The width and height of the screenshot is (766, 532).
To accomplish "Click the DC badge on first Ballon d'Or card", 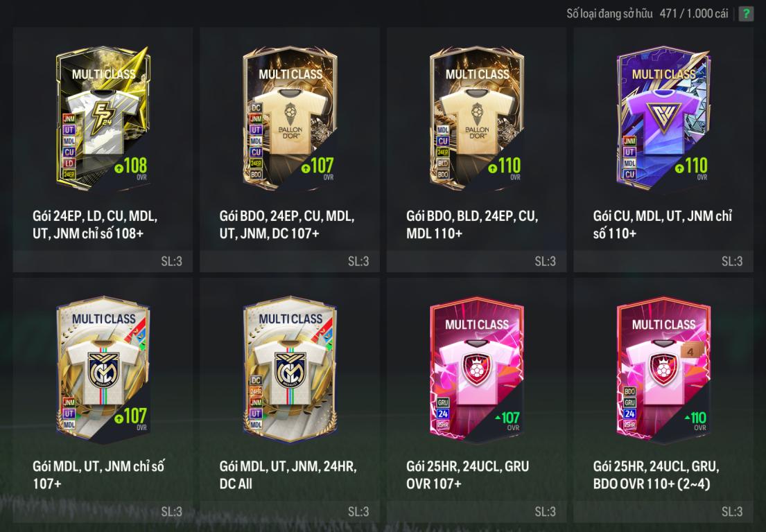I will [256, 108].
